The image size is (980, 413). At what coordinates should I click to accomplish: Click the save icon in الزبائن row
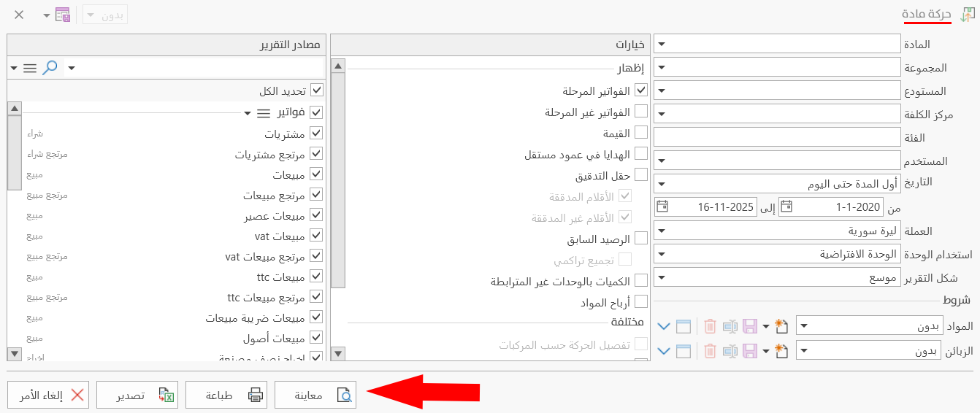pos(749,351)
